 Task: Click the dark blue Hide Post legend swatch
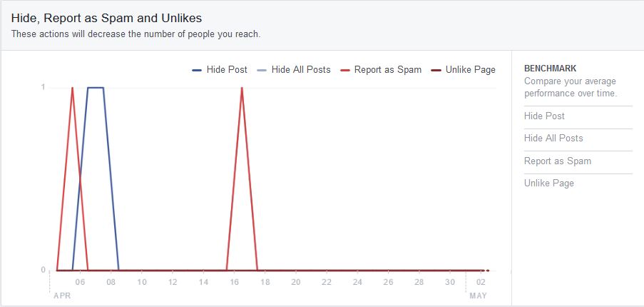[x=197, y=70]
